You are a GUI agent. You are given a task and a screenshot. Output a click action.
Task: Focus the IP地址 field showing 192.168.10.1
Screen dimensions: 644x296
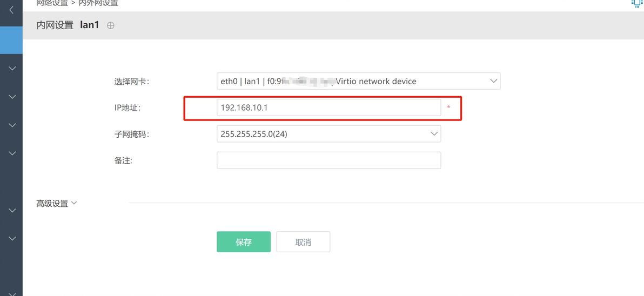pyautogui.click(x=328, y=107)
